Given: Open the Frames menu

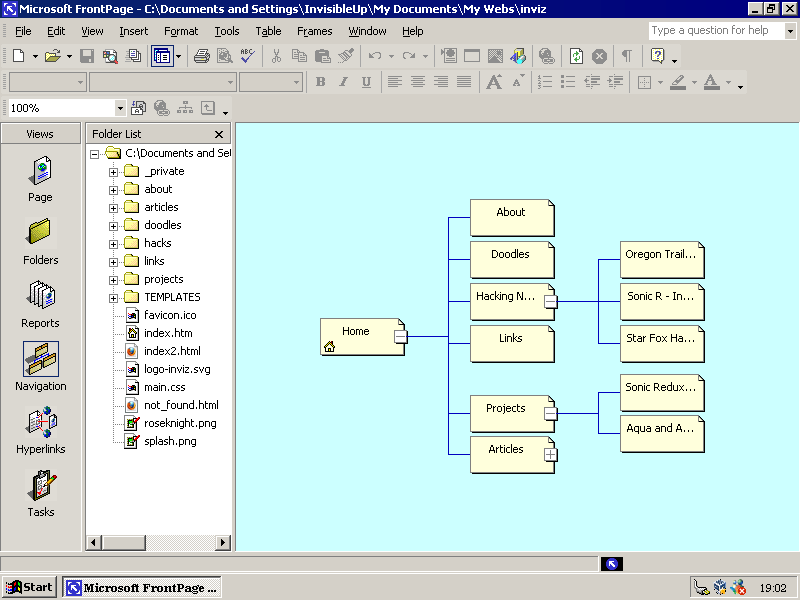Looking at the screenshot, I should point(315,31).
